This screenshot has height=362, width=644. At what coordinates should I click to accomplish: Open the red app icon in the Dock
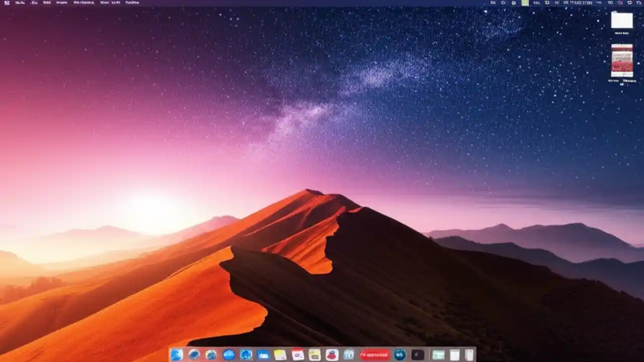(x=375, y=355)
